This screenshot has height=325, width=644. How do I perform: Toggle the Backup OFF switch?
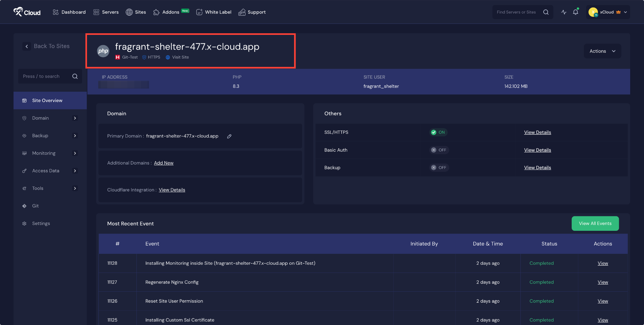(439, 168)
